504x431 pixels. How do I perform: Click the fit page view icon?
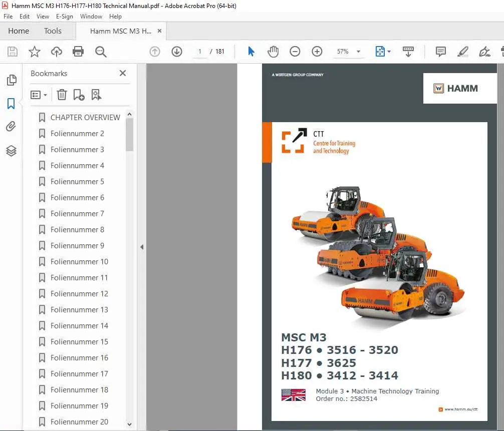tap(380, 52)
